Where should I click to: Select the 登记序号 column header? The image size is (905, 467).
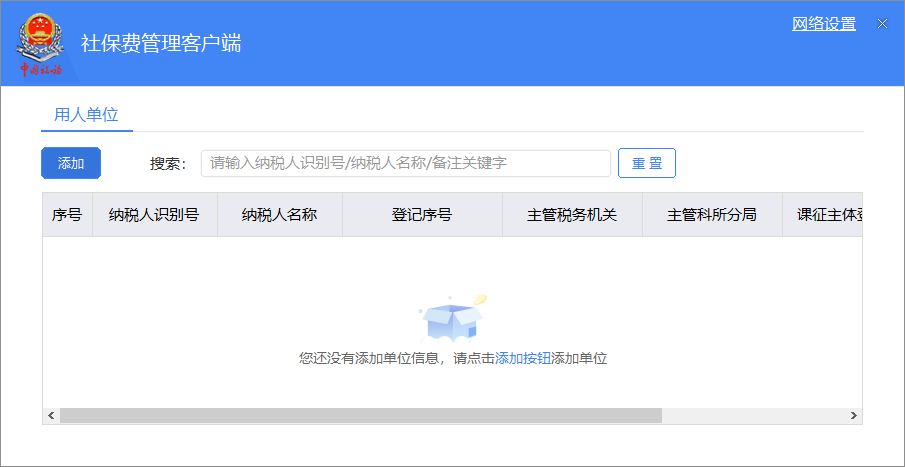click(x=421, y=214)
